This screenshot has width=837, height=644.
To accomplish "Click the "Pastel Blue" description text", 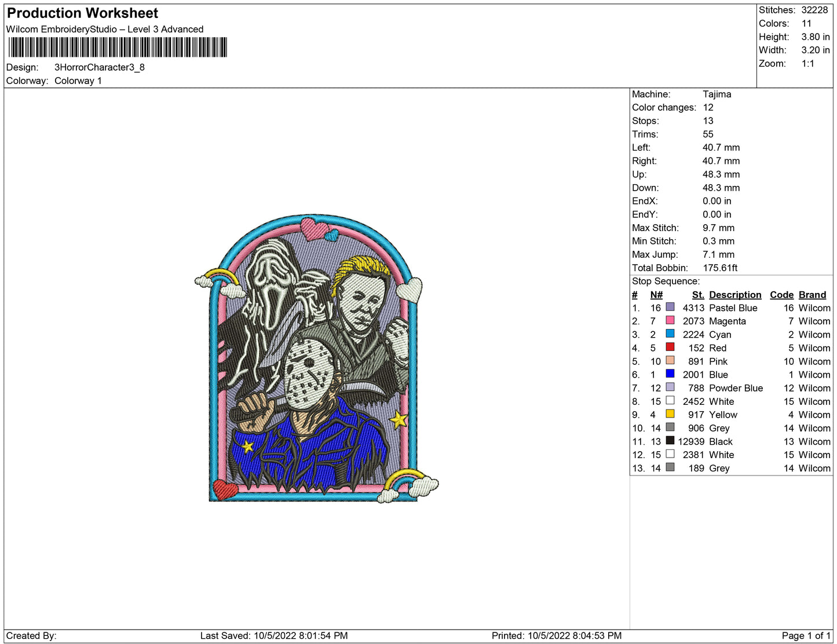I will coord(733,308).
